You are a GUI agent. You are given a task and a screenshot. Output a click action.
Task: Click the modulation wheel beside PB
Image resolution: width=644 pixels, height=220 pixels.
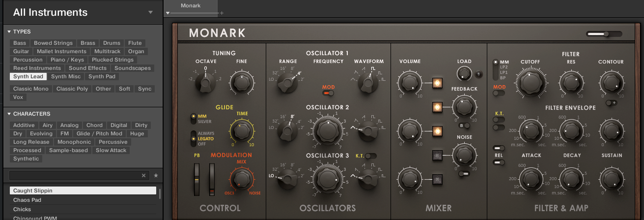(x=212, y=179)
